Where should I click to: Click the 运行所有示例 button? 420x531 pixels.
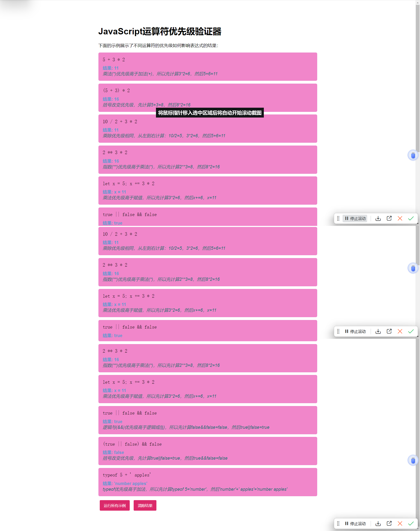tap(115, 506)
